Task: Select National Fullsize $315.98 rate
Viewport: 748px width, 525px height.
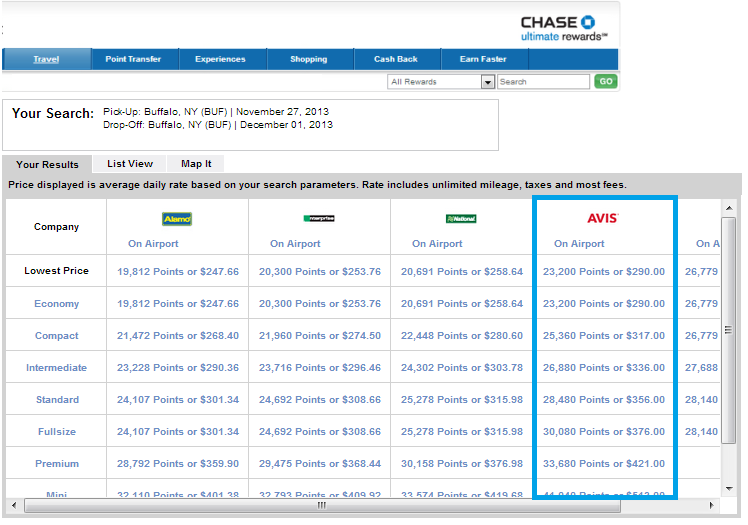Action: tap(462, 432)
